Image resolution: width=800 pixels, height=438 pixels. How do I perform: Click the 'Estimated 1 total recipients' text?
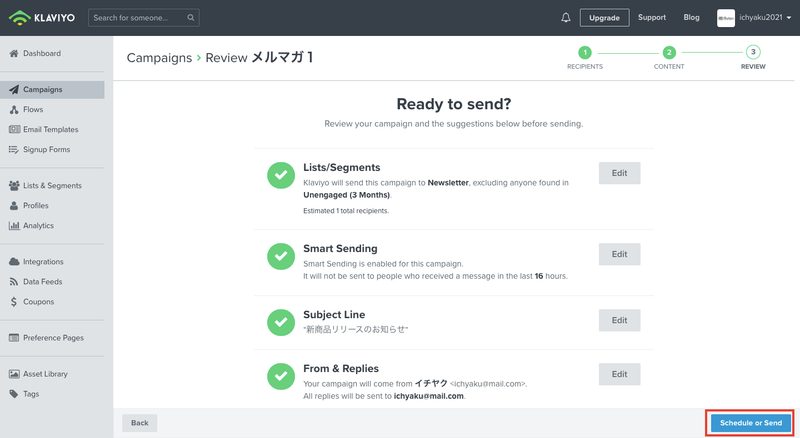pos(346,211)
